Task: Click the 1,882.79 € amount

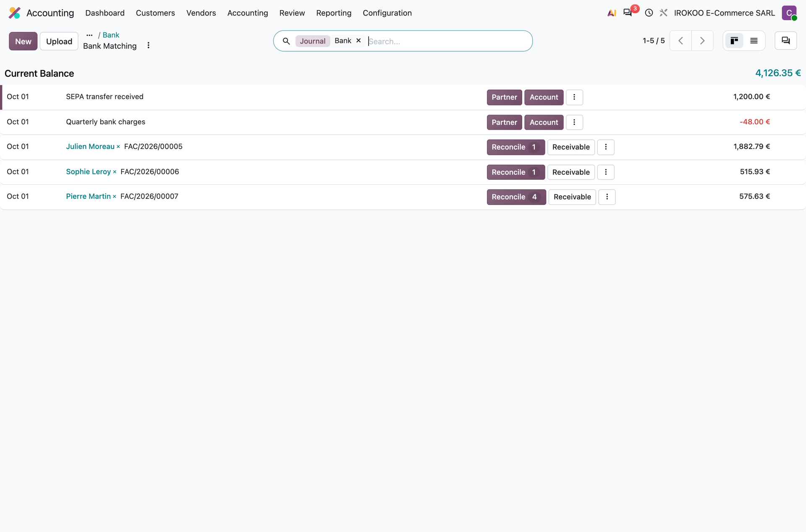Action: click(751, 147)
